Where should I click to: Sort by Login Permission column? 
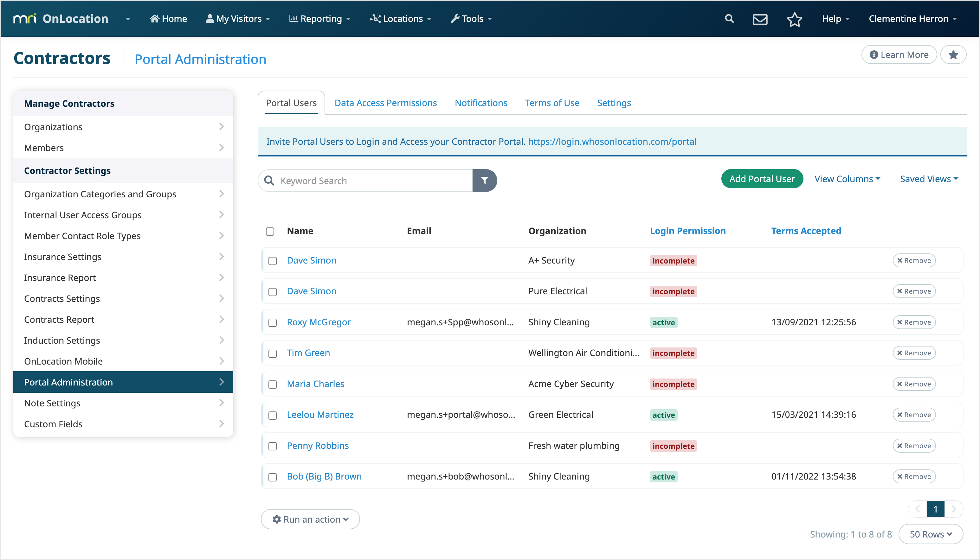pos(687,231)
